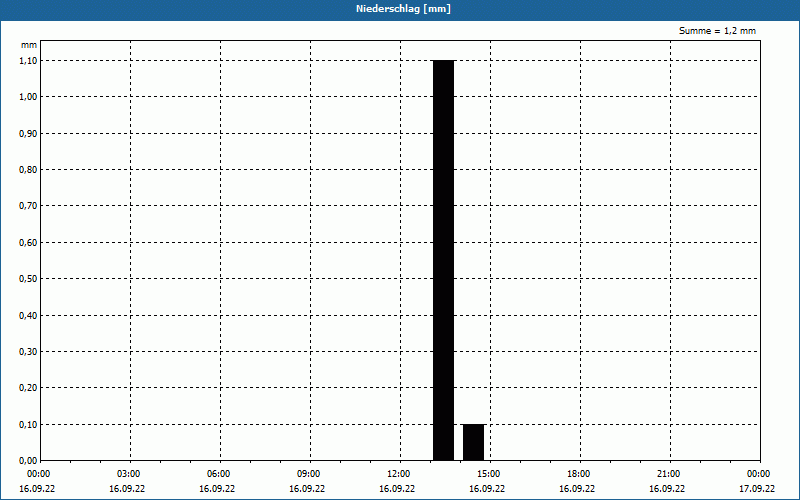Click the 03:00 time axis label

[x=129, y=474]
